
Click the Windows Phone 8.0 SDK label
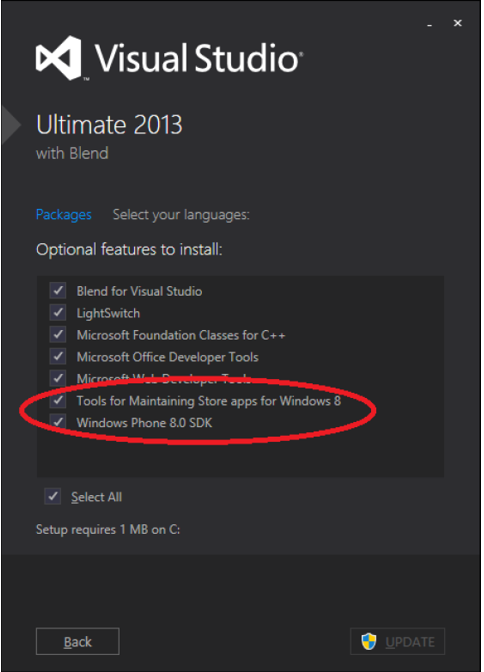(144, 423)
